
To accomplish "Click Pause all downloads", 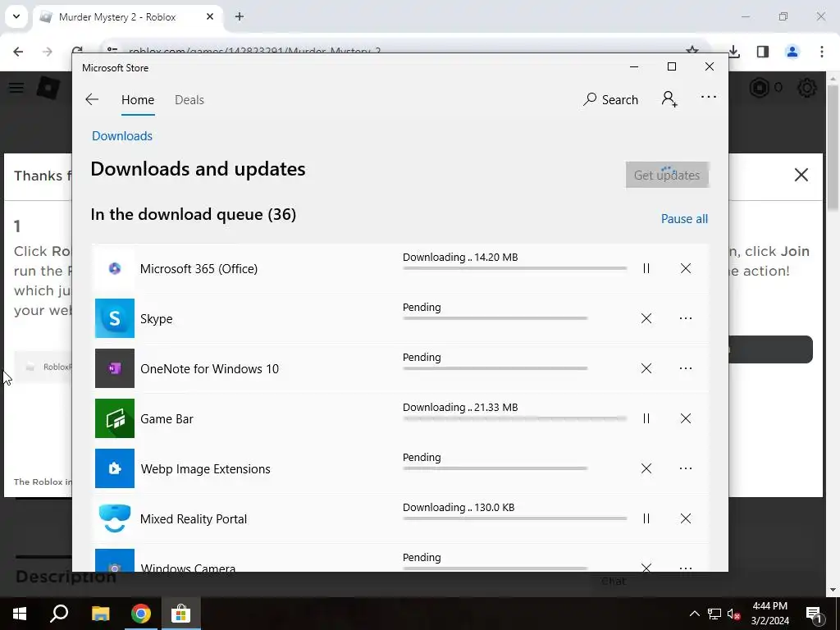I will [x=684, y=218].
